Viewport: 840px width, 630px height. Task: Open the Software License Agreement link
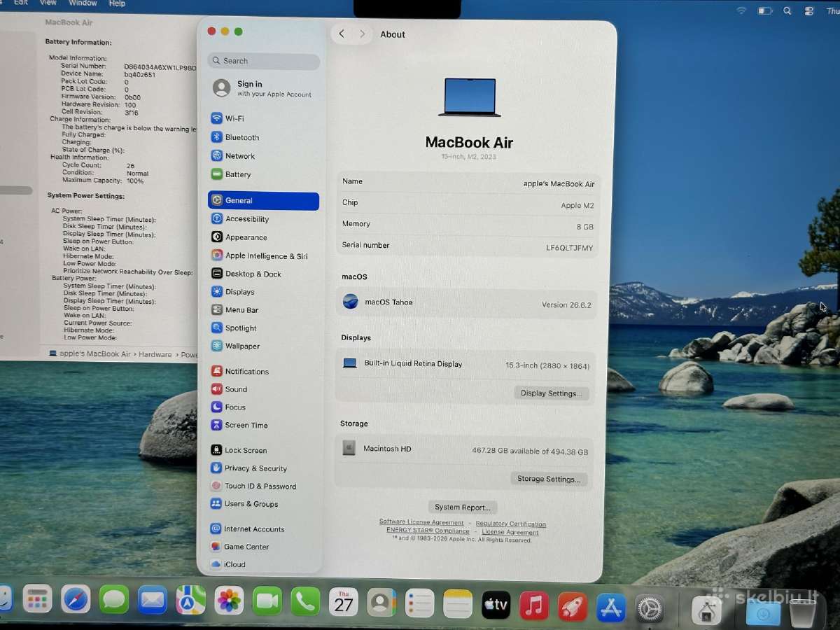[x=421, y=522]
